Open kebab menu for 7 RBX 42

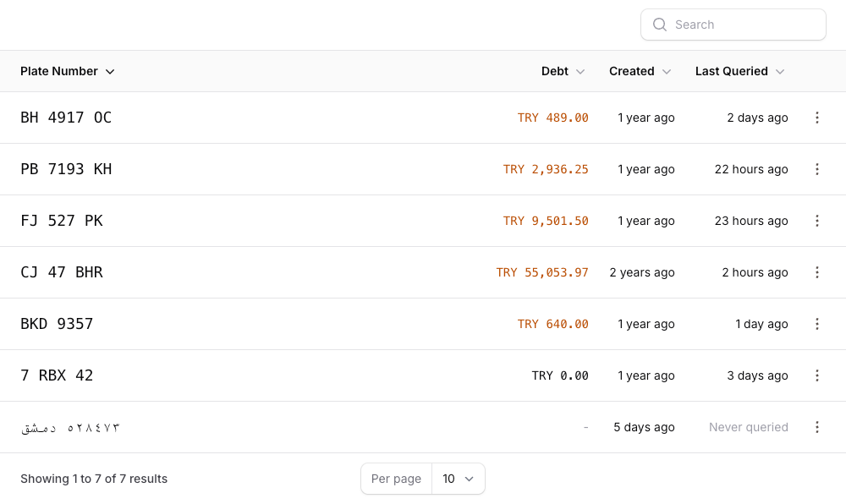[816, 375]
